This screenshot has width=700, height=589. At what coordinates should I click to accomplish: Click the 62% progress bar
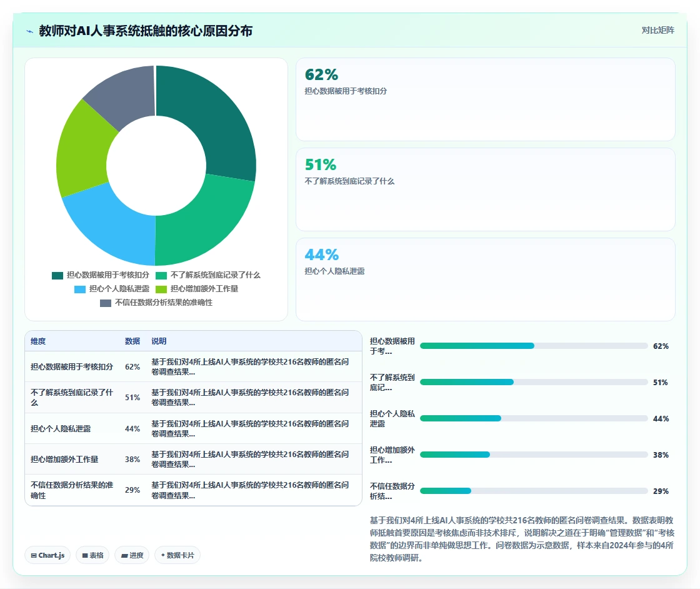point(534,346)
